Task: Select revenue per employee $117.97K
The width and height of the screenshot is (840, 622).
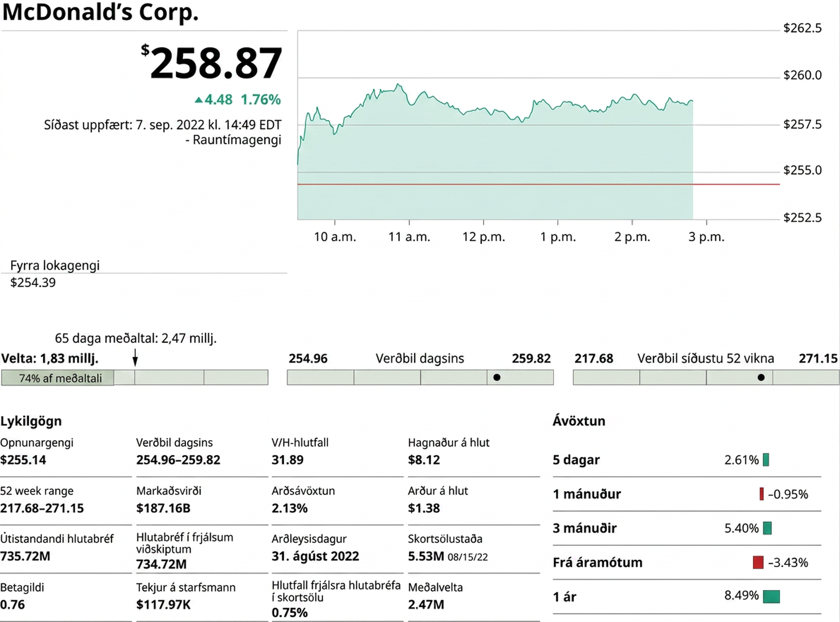Action: 163,605
